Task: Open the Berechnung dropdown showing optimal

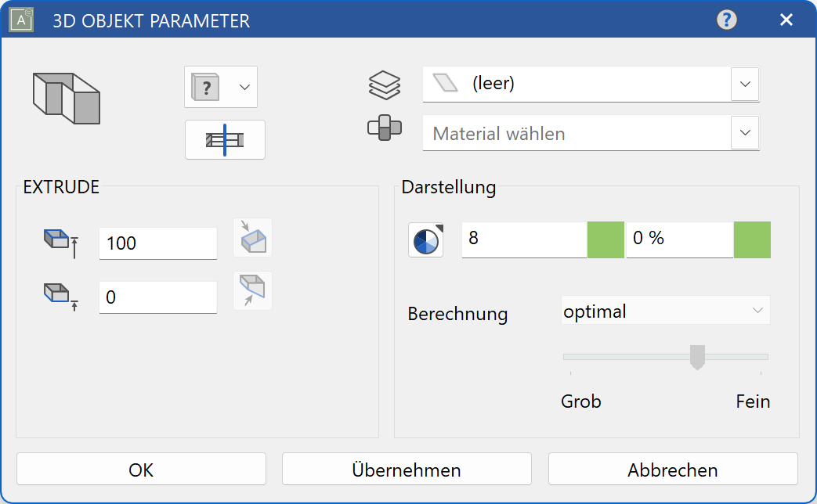Action: pos(665,310)
